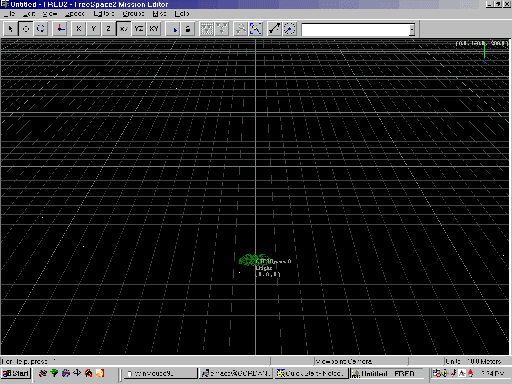
Task: Click the Windows Start button
Action: pos(16,373)
